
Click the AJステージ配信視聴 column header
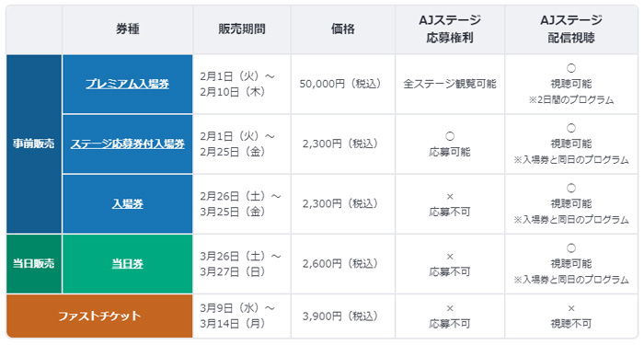point(571,29)
